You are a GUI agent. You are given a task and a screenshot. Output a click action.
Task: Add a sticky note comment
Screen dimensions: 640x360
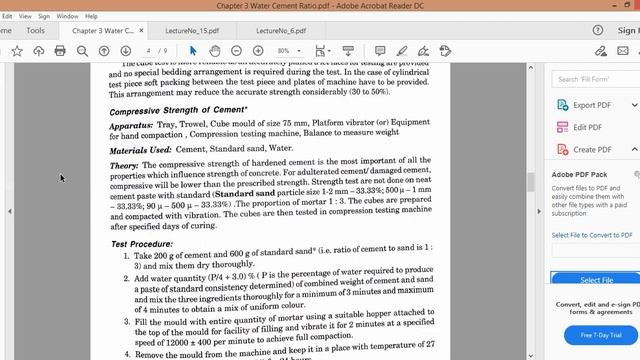tap(380, 51)
